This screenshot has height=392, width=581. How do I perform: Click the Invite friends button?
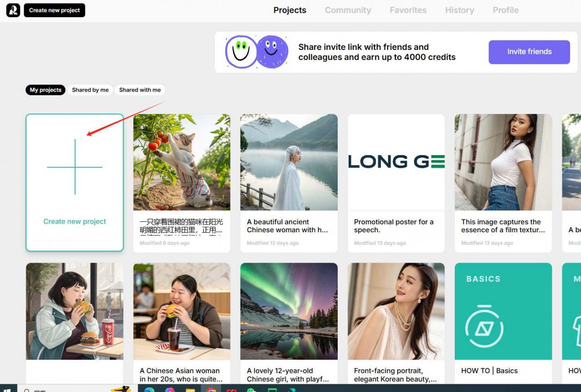(529, 52)
